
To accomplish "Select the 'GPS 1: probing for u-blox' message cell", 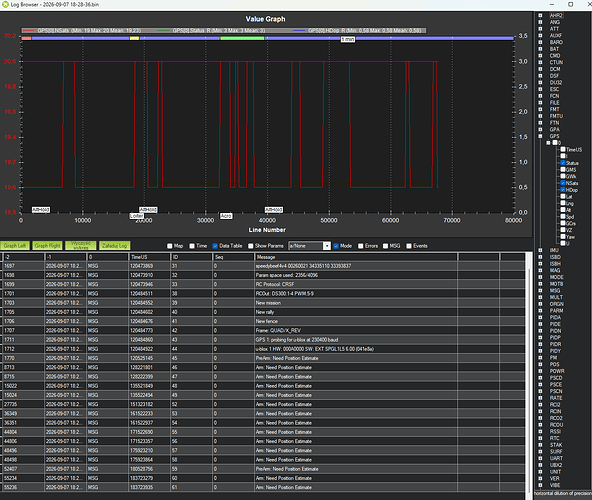I will pyautogui.click(x=356, y=340).
